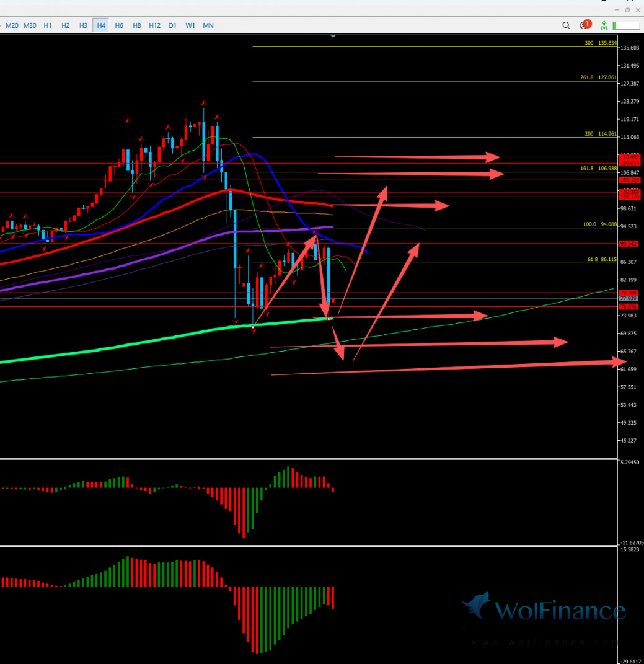Open the search magnifier icon
The image size is (644, 664).
[x=566, y=25]
